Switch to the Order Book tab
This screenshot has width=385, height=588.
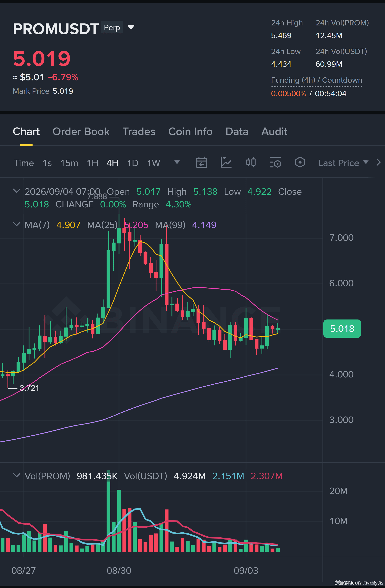(81, 132)
